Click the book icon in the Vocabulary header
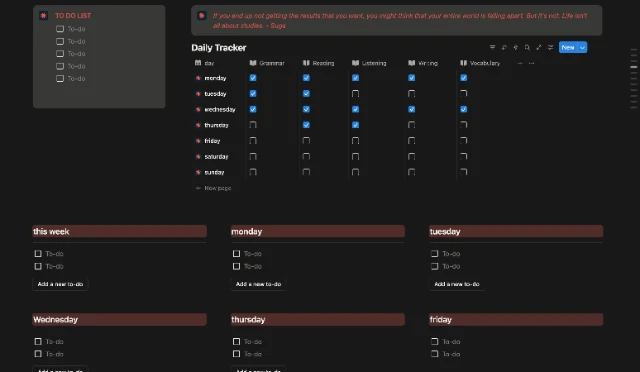 point(463,63)
